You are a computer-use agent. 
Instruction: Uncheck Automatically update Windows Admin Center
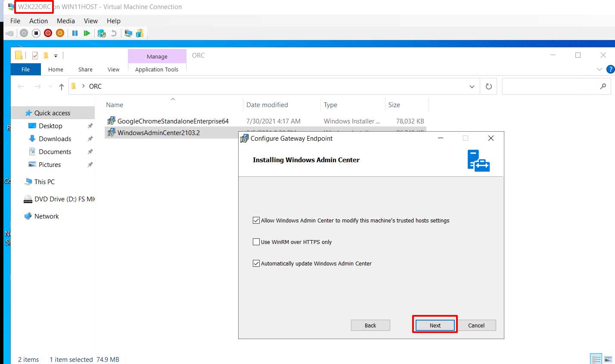point(256,263)
